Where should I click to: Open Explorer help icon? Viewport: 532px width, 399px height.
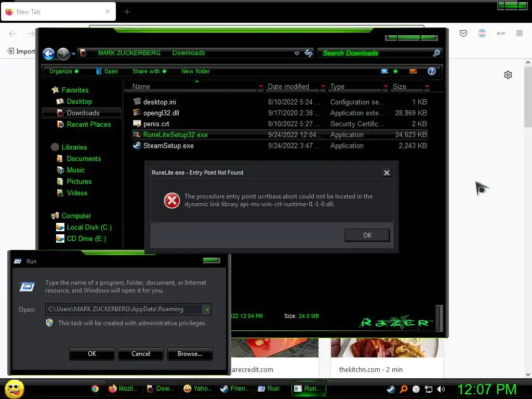tap(432, 71)
